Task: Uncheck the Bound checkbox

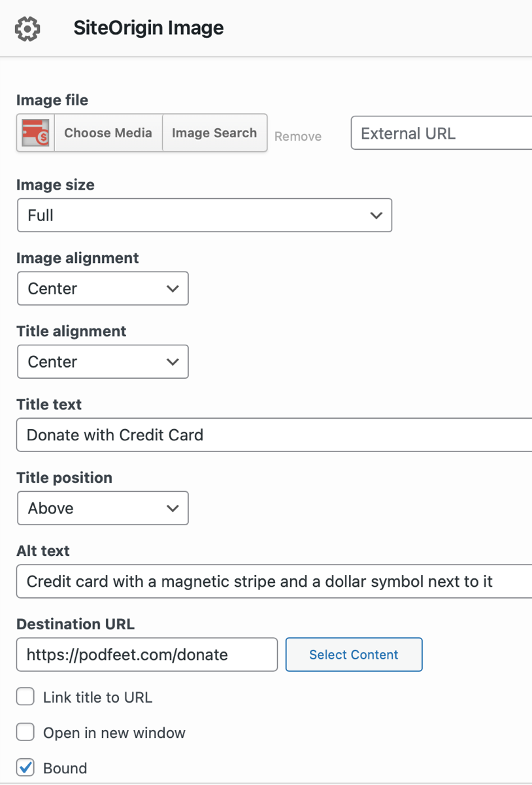Action: [25, 768]
